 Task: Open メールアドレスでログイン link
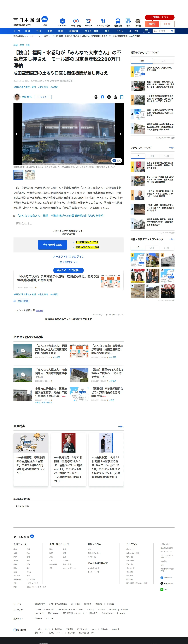(x=68, y=256)
